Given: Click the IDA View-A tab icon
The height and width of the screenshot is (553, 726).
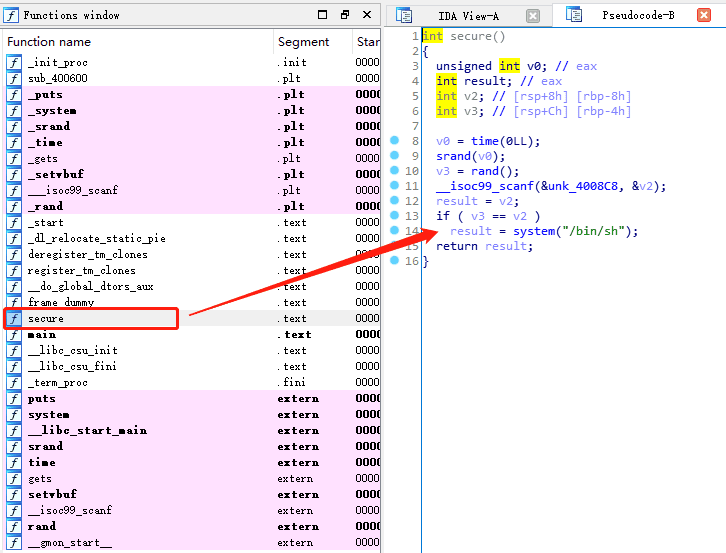Looking at the screenshot, I should pyautogui.click(x=404, y=15).
